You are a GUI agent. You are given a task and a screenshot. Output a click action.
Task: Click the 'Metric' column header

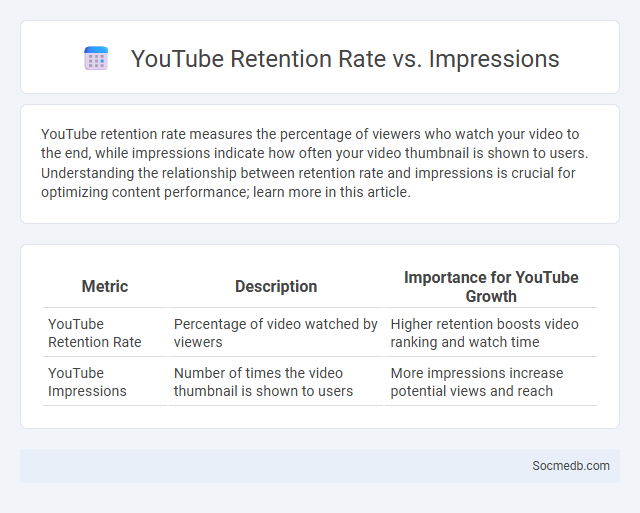105,286
